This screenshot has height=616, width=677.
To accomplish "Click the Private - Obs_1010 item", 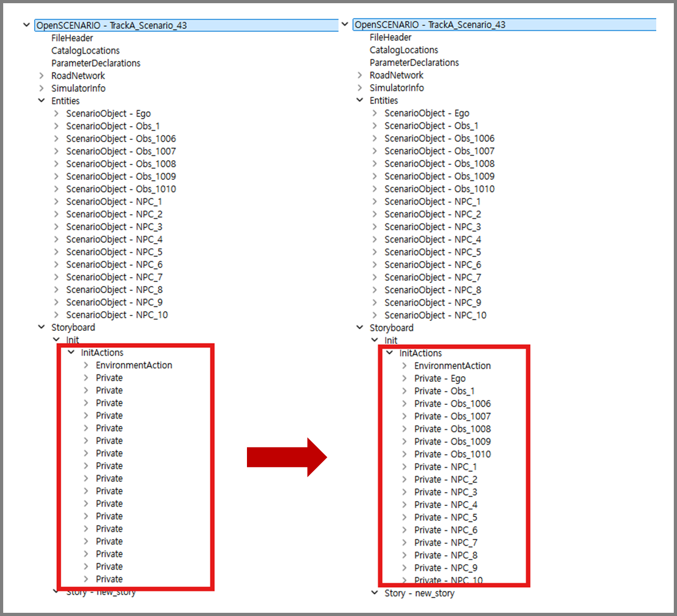I will [x=452, y=454].
